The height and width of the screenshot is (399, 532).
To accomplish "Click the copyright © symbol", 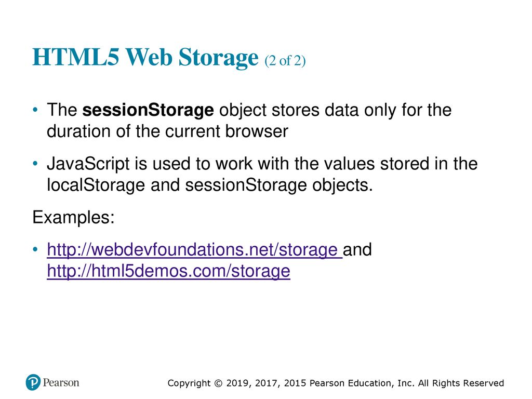I will (219, 383).
